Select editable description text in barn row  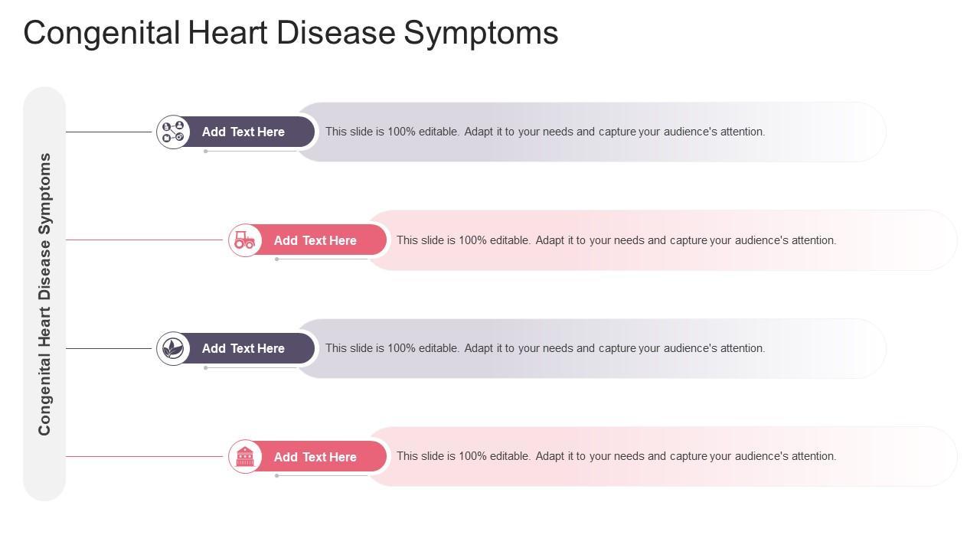[x=616, y=456]
